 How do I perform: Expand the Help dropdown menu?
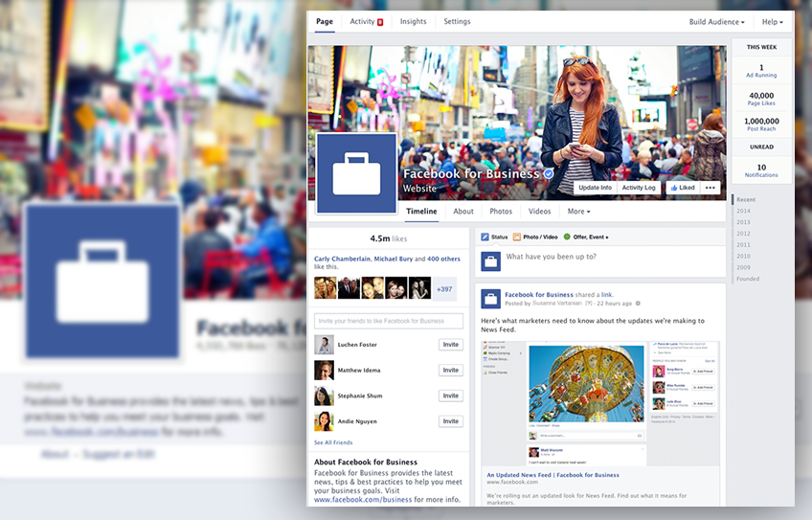point(772,22)
